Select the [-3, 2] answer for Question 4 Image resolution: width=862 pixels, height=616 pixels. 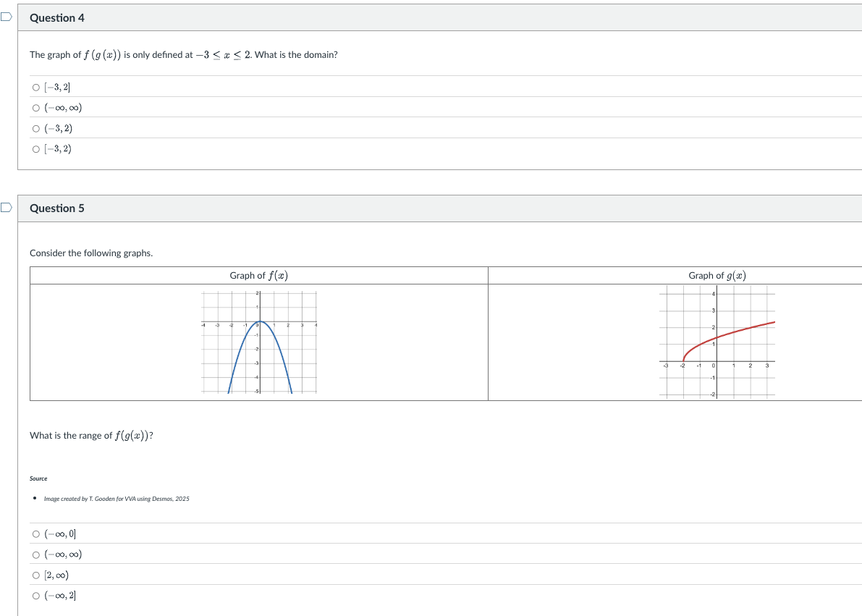(x=35, y=87)
